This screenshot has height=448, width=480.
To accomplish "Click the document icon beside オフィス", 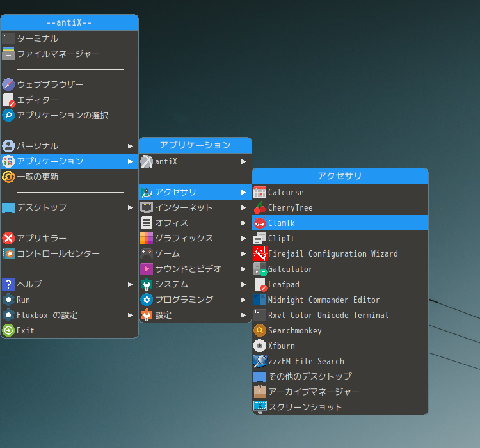I will (147, 223).
